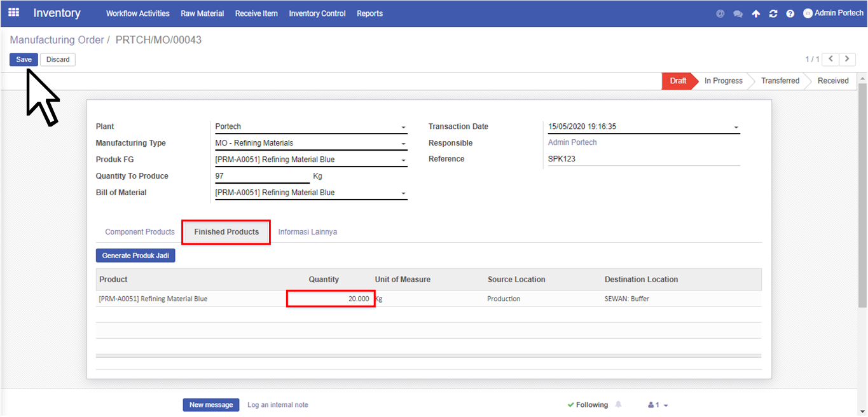
Task: Click the @ mentions icon in navbar
Action: click(720, 13)
